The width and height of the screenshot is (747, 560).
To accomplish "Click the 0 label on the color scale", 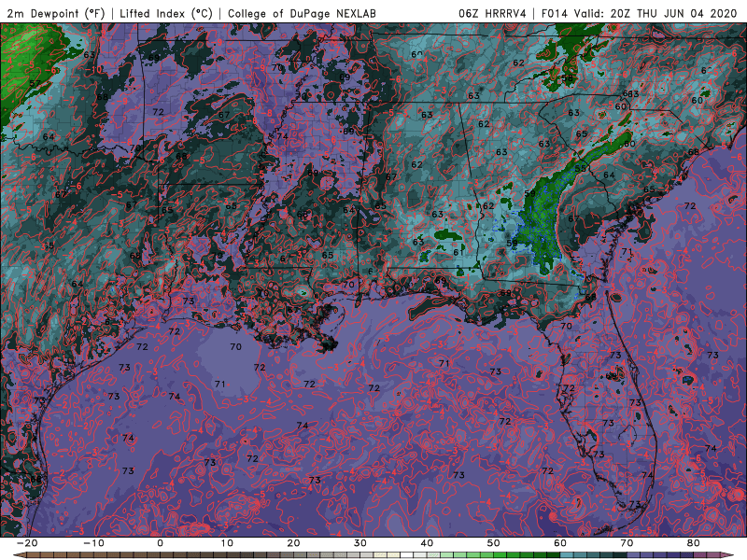I will click(160, 543).
